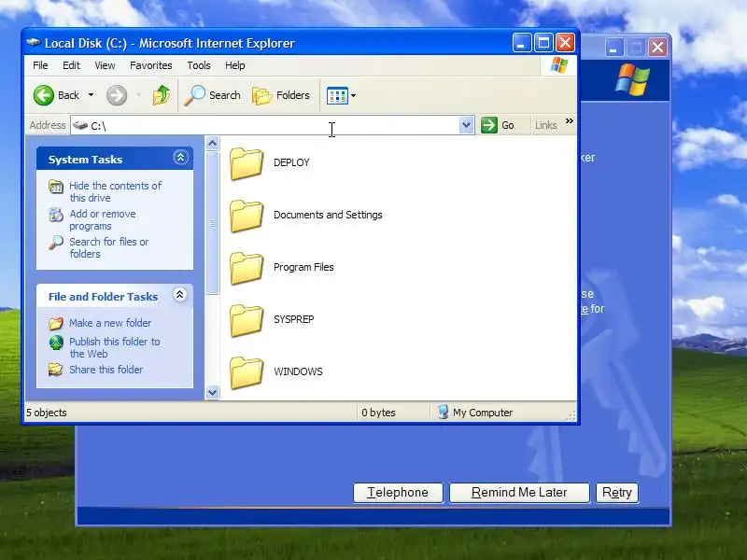Toggle the Folders pane toolbar button
This screenshot has width=747, height=560.
point(281,95)
